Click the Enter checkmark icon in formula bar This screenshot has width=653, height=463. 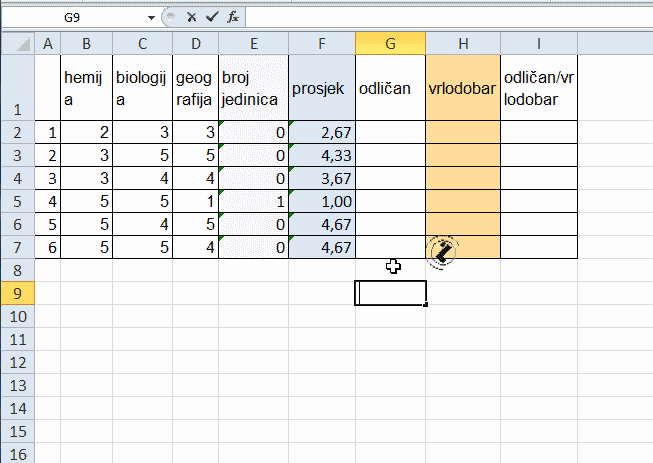coord(212,17)
